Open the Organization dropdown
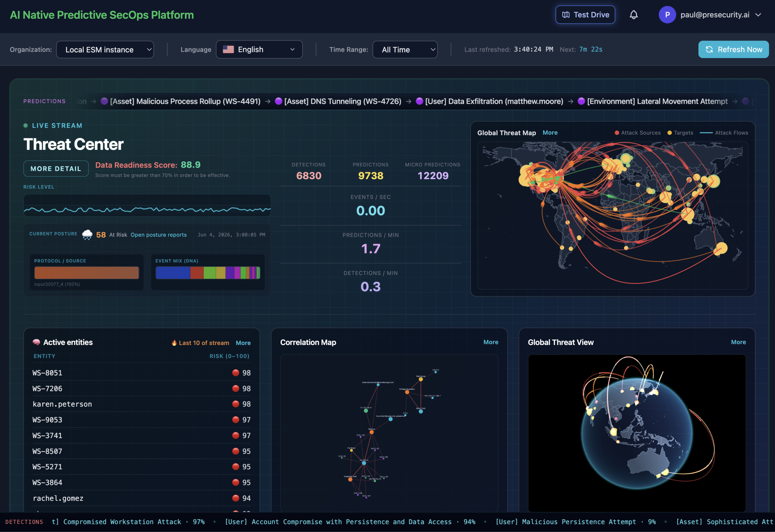775x532 pixels. [x=105, y=50]
